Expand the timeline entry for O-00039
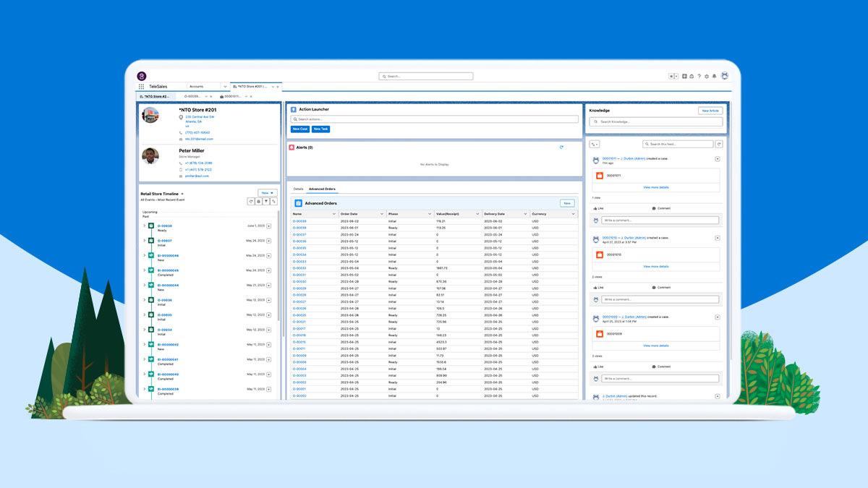The width and height of the screenshot is (868, 488). (144, 226)
